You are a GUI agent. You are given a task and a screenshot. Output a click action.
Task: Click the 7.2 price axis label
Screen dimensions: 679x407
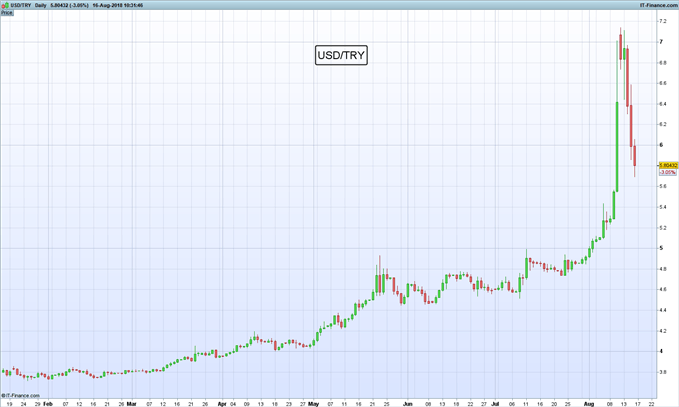point(663,21)
